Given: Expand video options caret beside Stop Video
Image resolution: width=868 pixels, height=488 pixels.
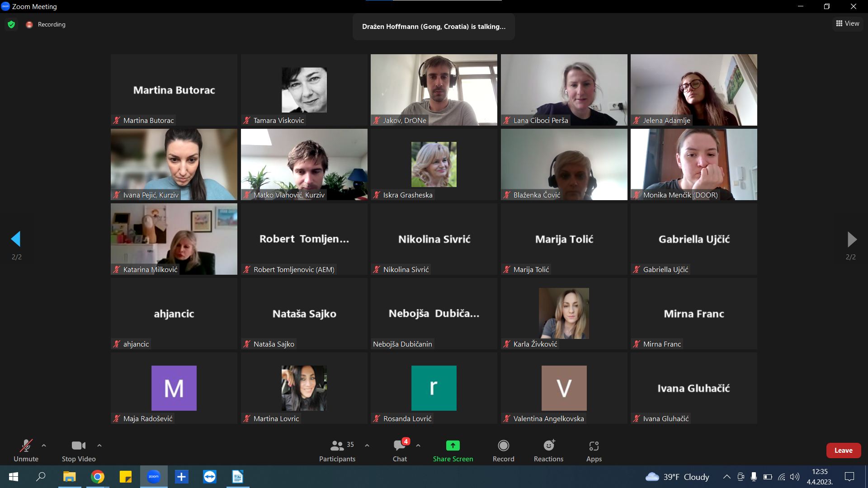Looking at the screenshot, I should click(99, 446).
